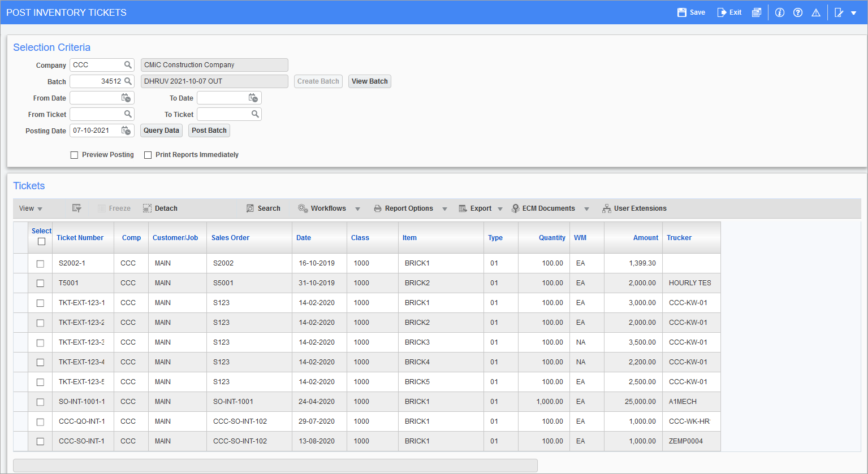Screen dimensions: 868x474
Task: Expand the View dropdown menu
Action: (31, 208)
